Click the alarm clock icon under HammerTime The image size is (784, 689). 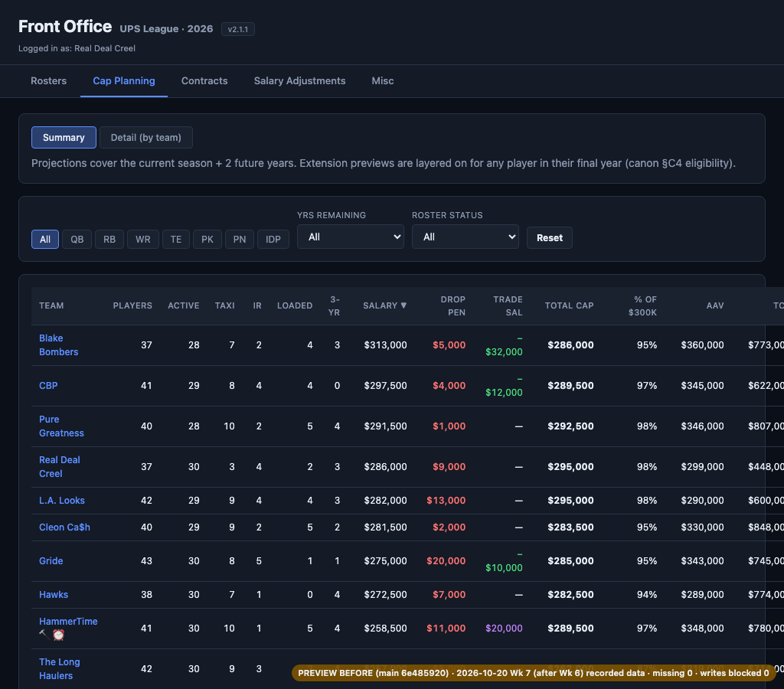pos(58,635)
